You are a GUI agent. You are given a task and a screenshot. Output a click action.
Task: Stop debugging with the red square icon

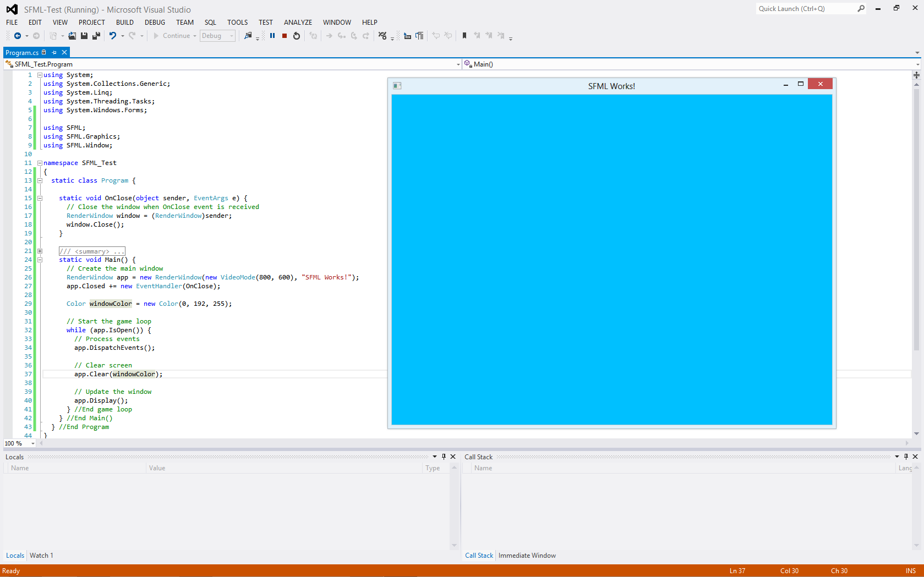tap(285, 36)
